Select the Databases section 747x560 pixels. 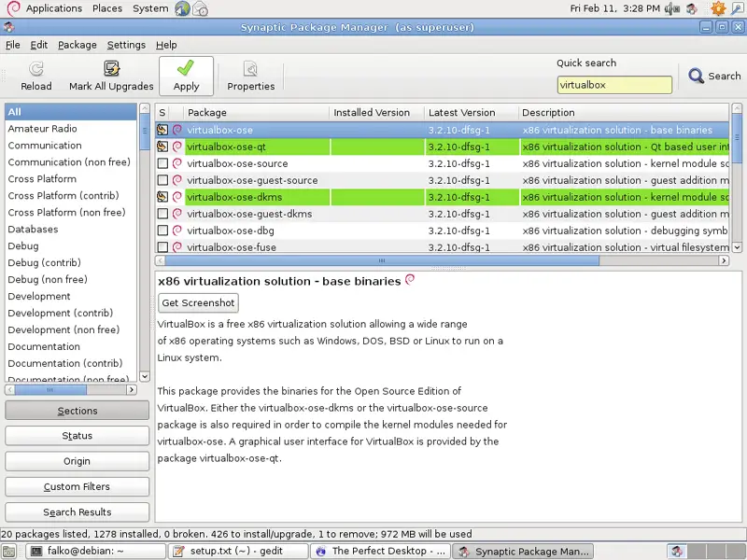71,229
